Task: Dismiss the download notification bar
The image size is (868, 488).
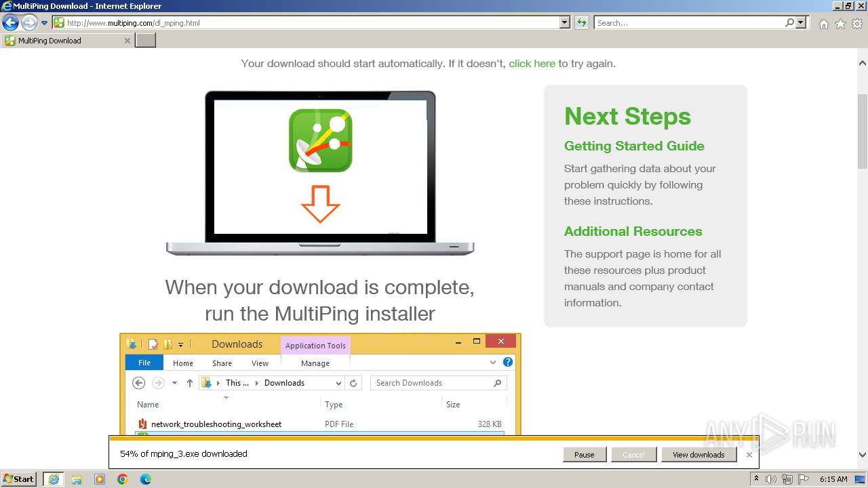Action: click(749, 455)
